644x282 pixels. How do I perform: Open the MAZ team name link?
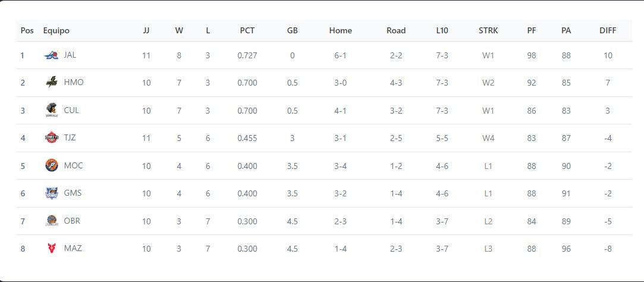click(x=73, y=248)
